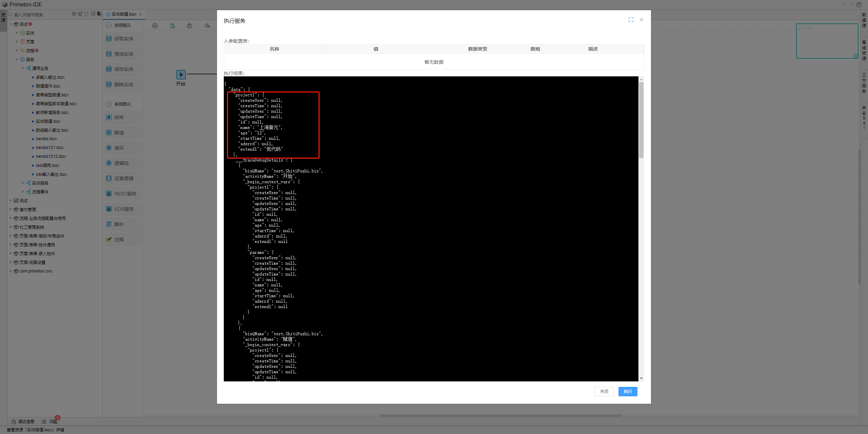Screen dimensions: 868x434
Task: Click the green debug-run bug icon
Action: coord(172,26)
